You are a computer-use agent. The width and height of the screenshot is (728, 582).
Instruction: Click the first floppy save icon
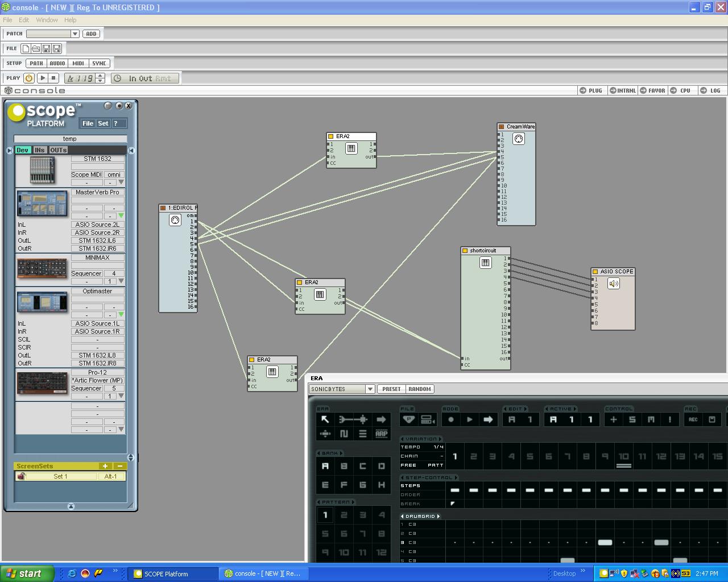47,49
